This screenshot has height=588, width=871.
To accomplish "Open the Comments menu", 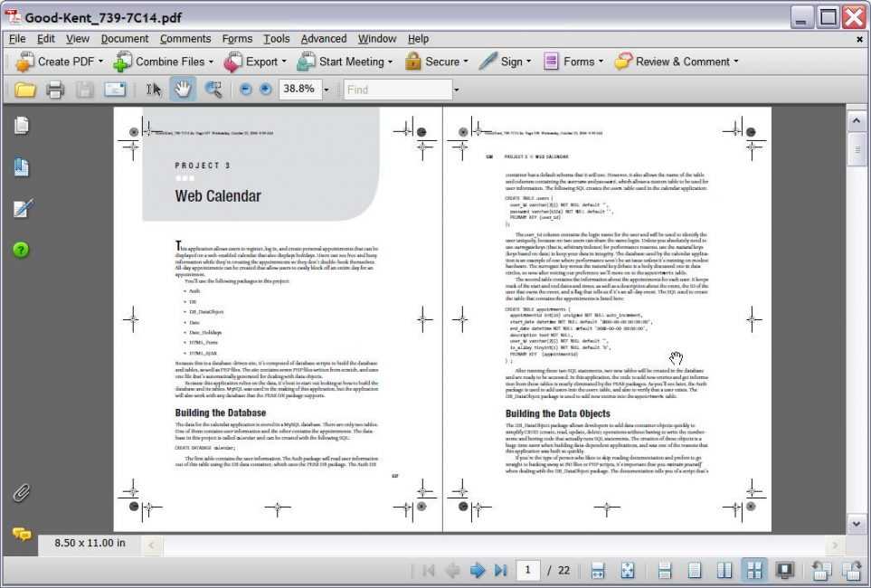I will click(x=185, y=39).
